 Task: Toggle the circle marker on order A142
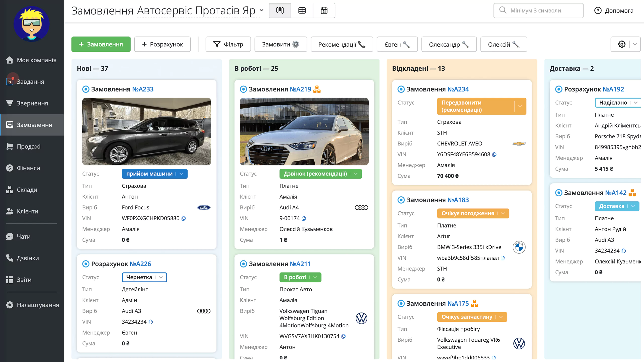(x=559, y=193)
